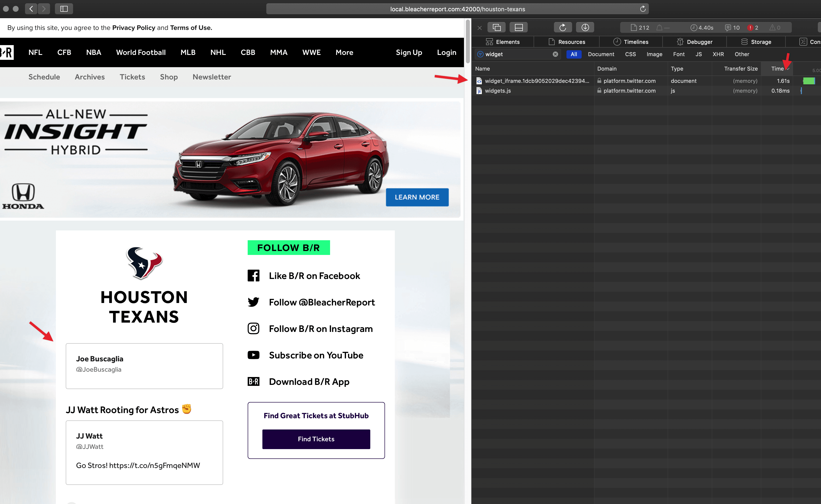Image resolution: width=821 pixels, height=504 pixels.
Task: Clear the widget filter text
Action: (555, 54)
